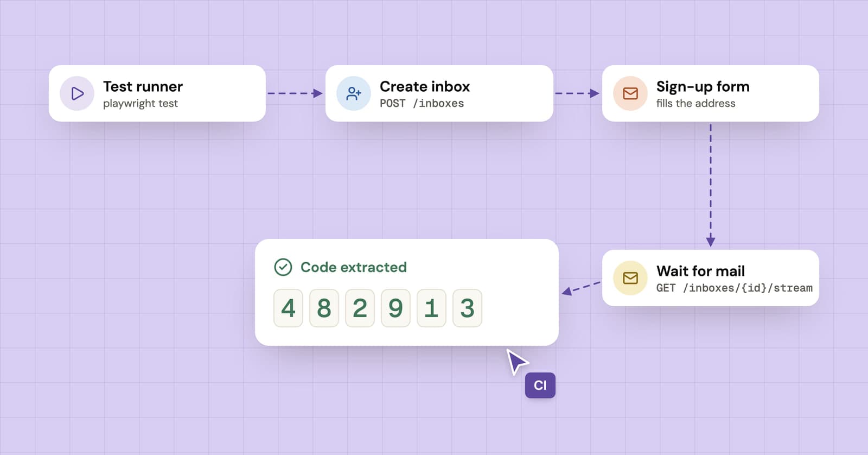This screenshot has height=455, width=868.
Task: Click the code digit box showing 4
Action: click(x=288, y=308)
